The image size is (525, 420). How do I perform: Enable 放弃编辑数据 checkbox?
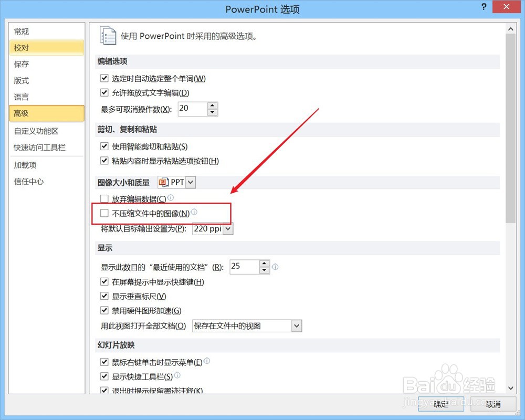[104, 198]
